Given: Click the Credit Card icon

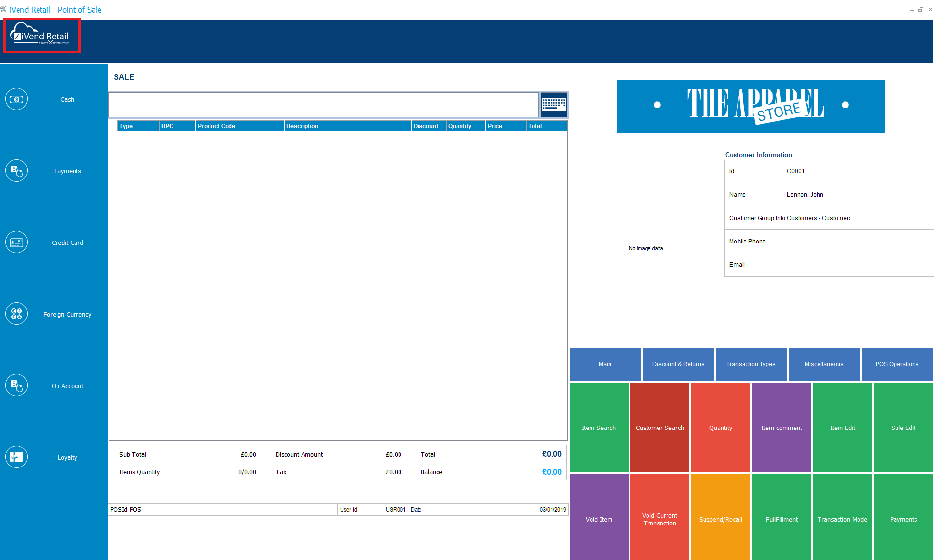Looking at the screenshot, I should click(x=17, y=243).
